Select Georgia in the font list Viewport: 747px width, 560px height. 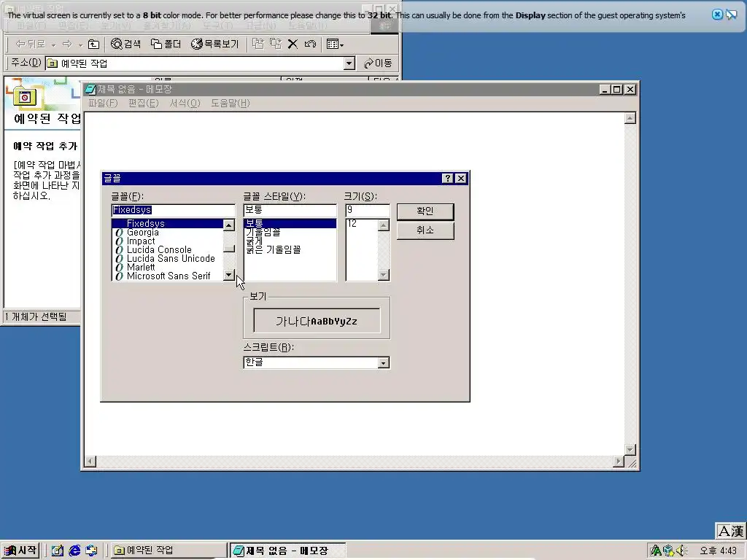point(167,233)
